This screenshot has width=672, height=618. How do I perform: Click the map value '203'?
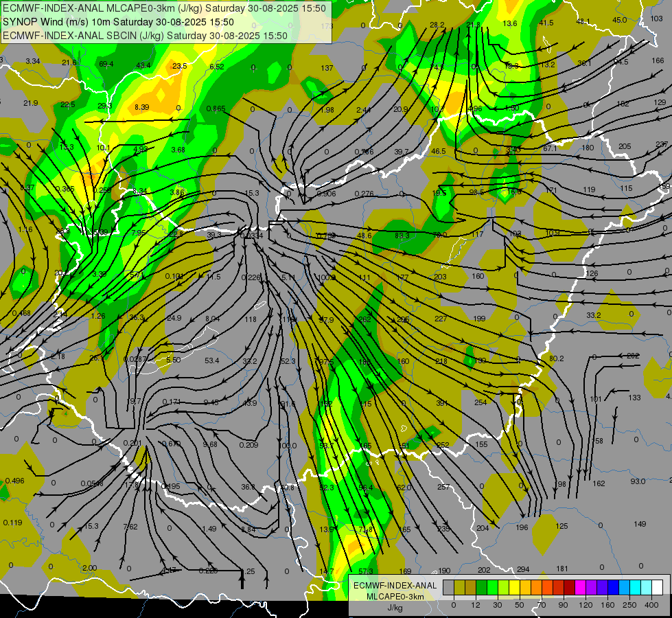click(x=440, y=277)
